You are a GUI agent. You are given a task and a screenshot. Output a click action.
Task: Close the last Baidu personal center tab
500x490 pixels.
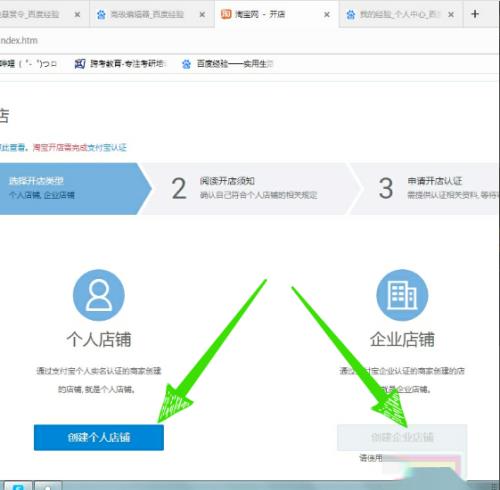click(451, 15)
